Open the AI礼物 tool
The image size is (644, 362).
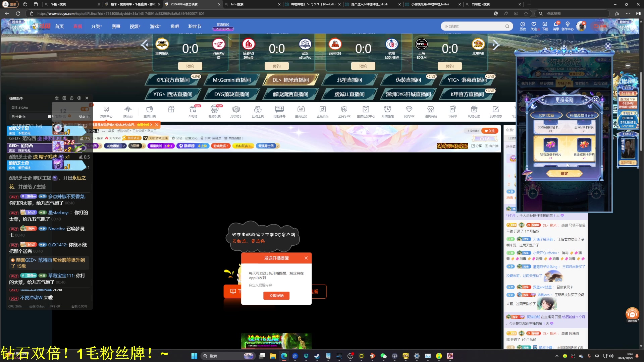click(x=193, y=112)
